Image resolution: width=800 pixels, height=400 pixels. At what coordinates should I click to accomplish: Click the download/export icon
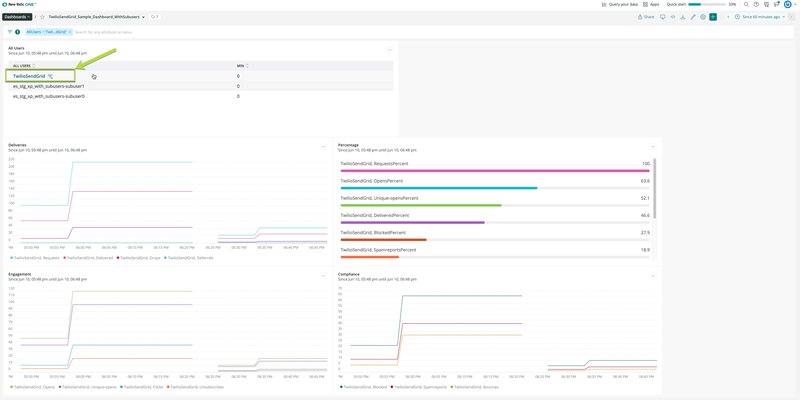pyautogui.click(x=683, y=17)
